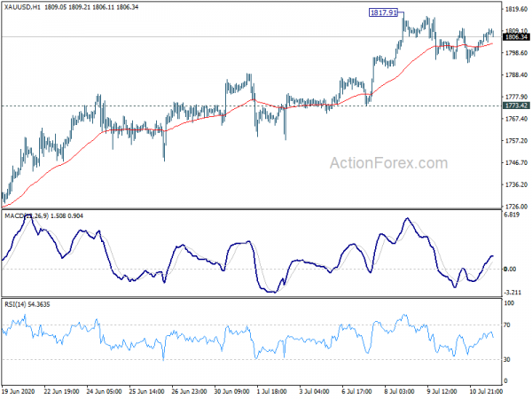Image resolution: width=532 pixels, height=399 pixels.
Task: Click the 1806.34 current price tag
Action: click(515, 37)
